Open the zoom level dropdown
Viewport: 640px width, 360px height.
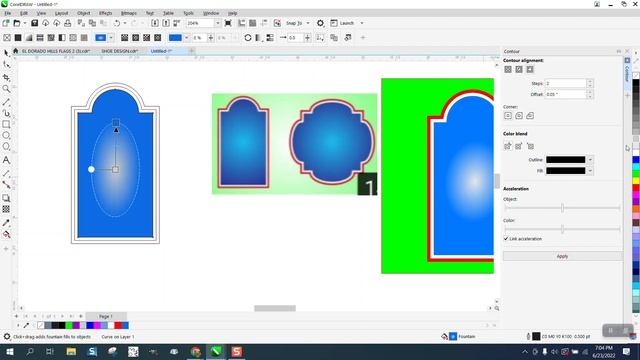point(218,23)
